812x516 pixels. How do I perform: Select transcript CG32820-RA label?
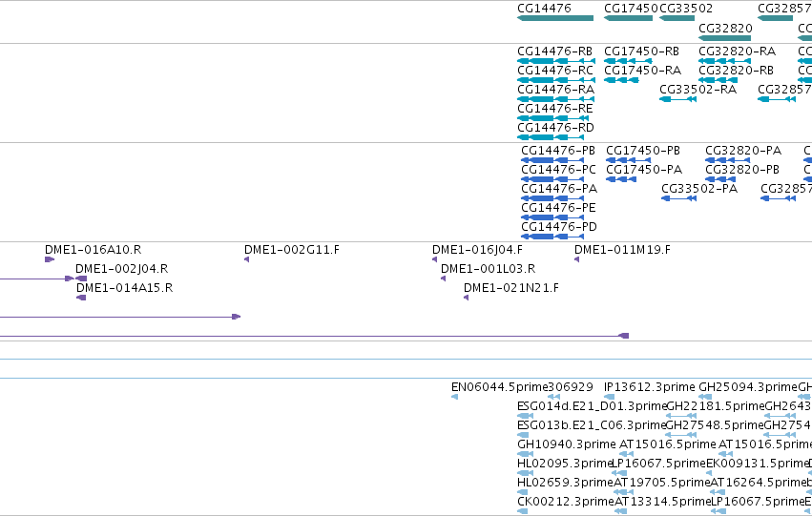pyautogui.click(x=737, y=52)
